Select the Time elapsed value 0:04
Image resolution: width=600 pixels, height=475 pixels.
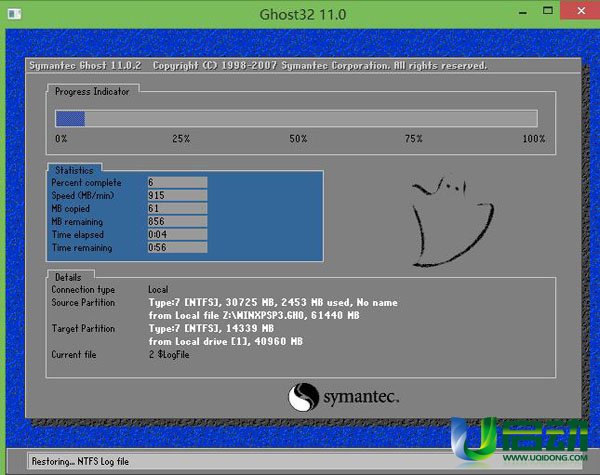[178, 234]
